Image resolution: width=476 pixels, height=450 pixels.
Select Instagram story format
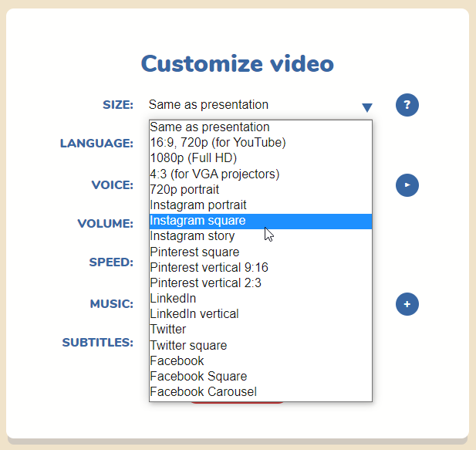click(x=192, y=236)
